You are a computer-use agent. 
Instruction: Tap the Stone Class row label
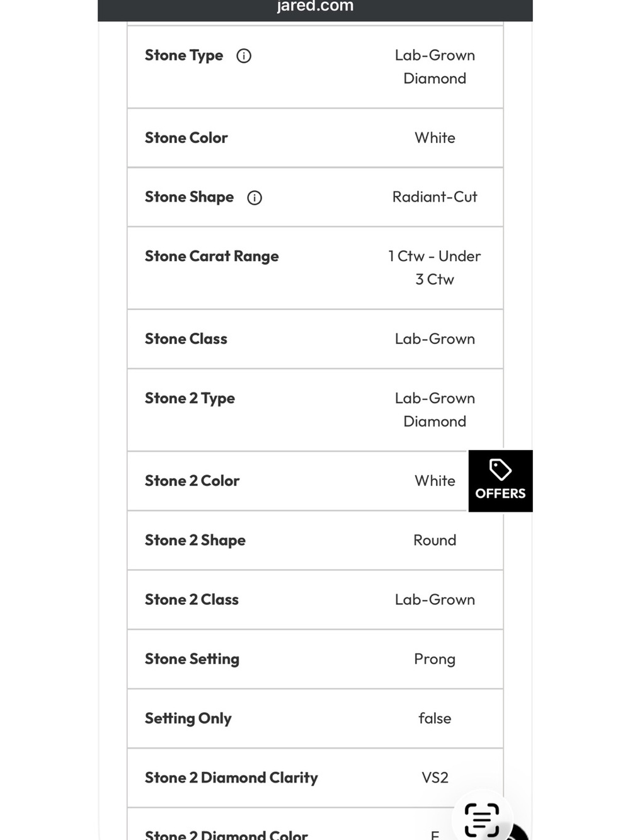point(186,339)
